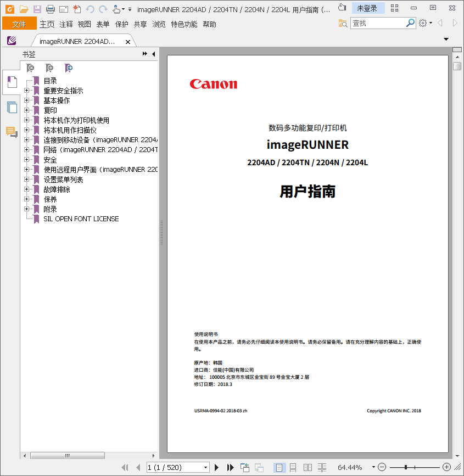
Task: Open the comments panel icon in the sidebar
Action: (12, 132)
